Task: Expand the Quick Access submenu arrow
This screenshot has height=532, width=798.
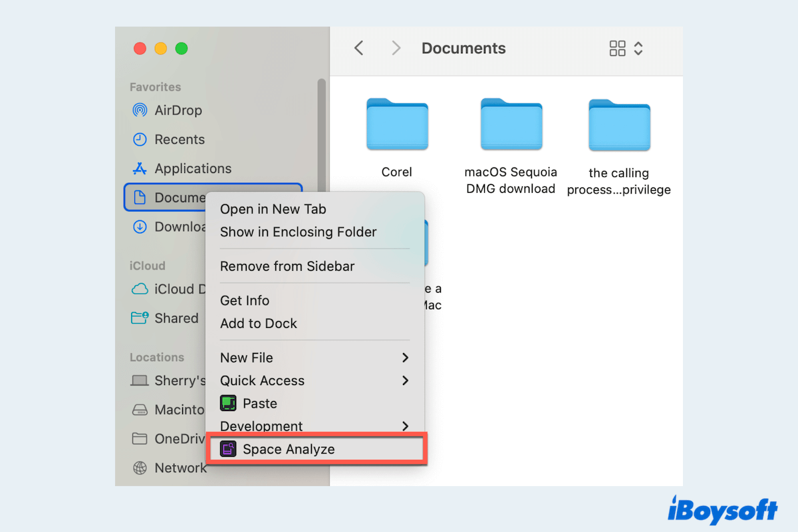Action: point(405,381)
